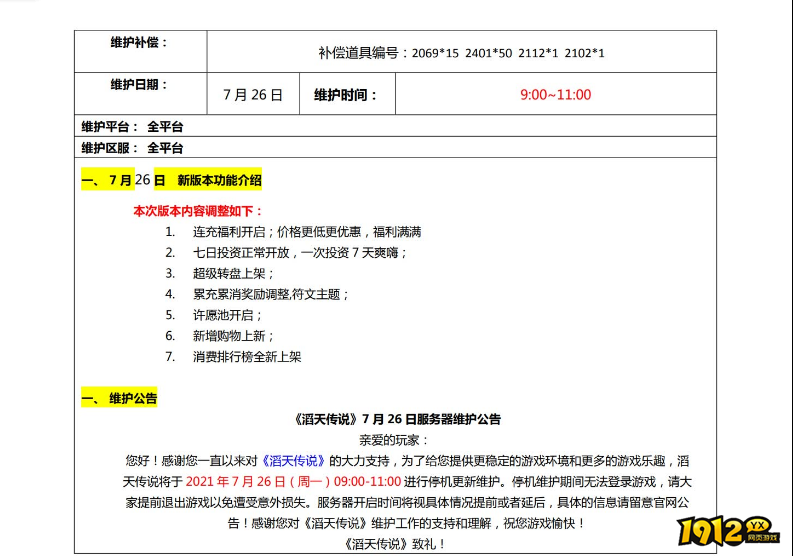Click the '补偿道具编号' label text
The width and height of the screenshot is (793, 556).
(x=359, y=53)
